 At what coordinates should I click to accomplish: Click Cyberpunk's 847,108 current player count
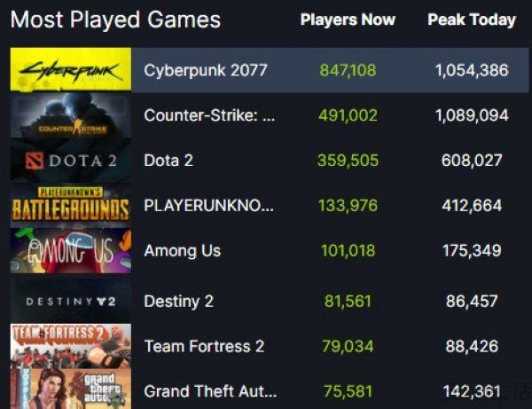coord(348,70)
